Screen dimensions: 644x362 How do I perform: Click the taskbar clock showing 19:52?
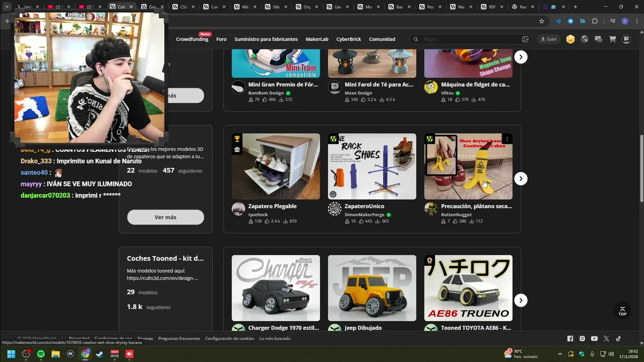[x=628, y=354]
